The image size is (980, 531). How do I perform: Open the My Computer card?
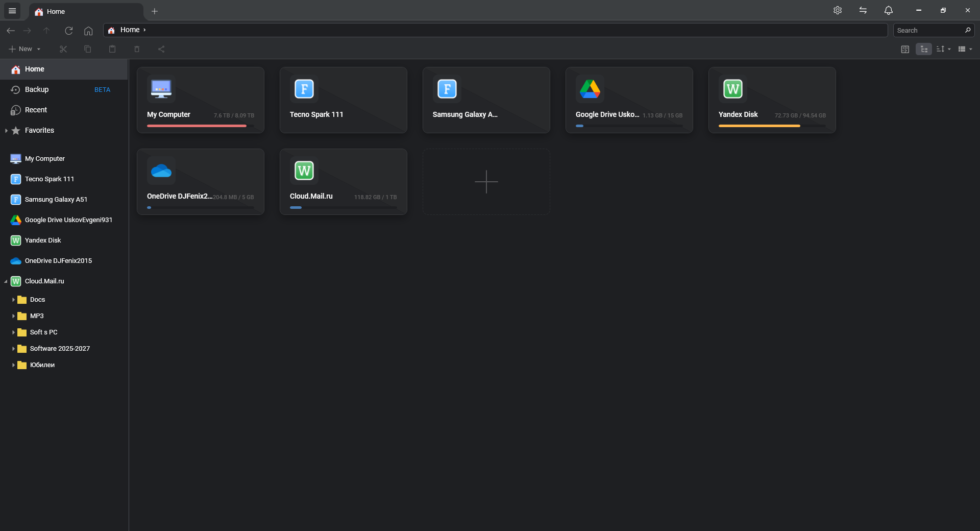point(201,100)
